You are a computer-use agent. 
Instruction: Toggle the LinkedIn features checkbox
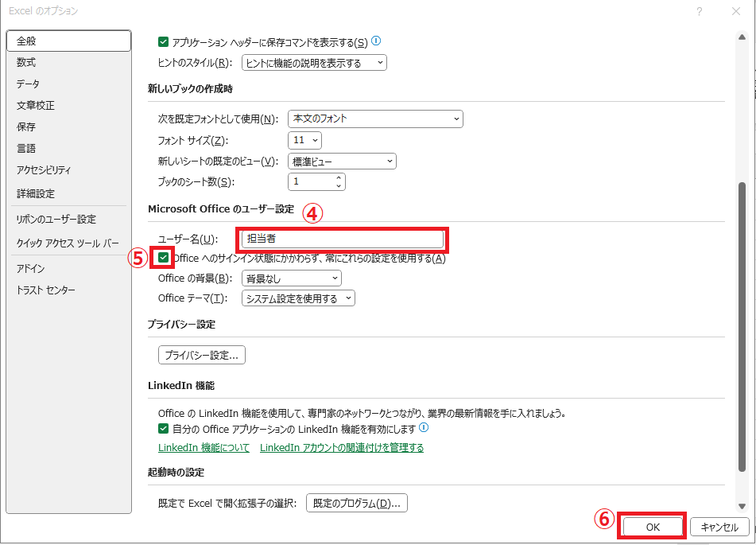164,428
